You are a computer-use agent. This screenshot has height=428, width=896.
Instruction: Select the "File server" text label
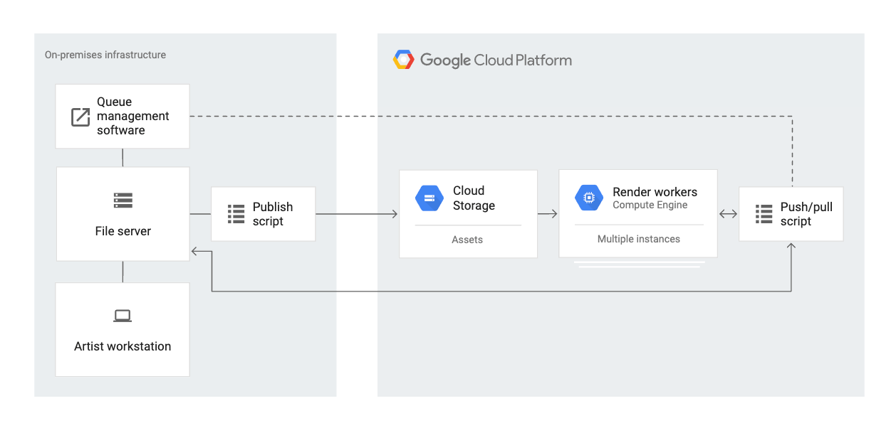click(123, 231)
